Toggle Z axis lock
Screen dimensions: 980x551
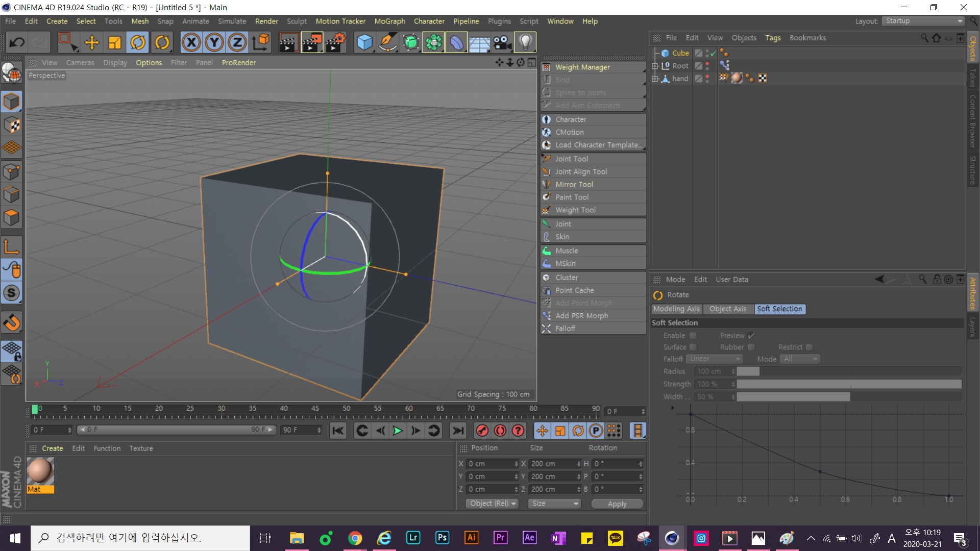point(237,42)
